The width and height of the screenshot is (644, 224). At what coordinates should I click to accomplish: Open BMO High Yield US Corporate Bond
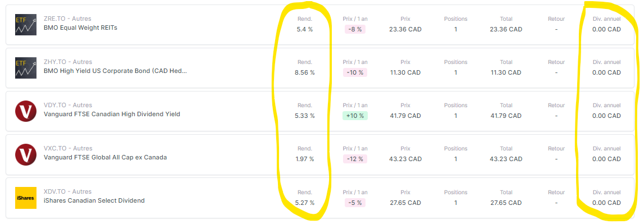pos(115,71)
